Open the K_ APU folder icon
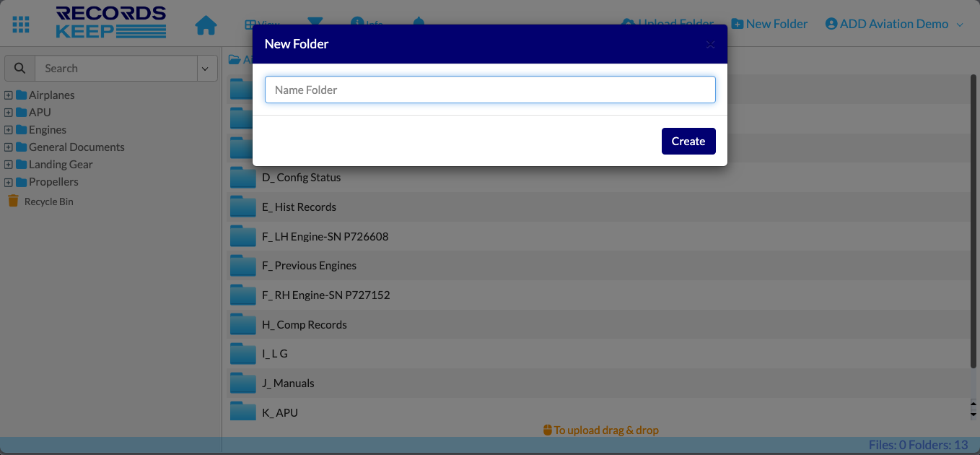This screenshot has height=455, width=980. coord(243,412)
